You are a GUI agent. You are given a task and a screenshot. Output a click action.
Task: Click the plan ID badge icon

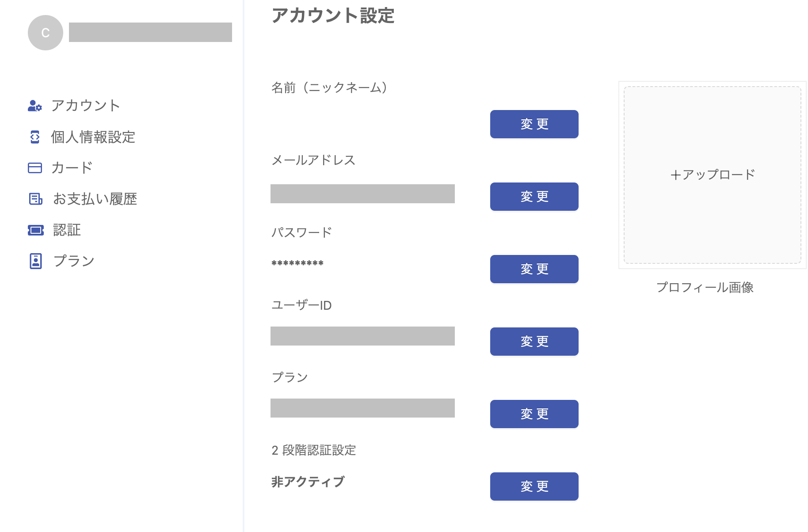coord(36,261)
